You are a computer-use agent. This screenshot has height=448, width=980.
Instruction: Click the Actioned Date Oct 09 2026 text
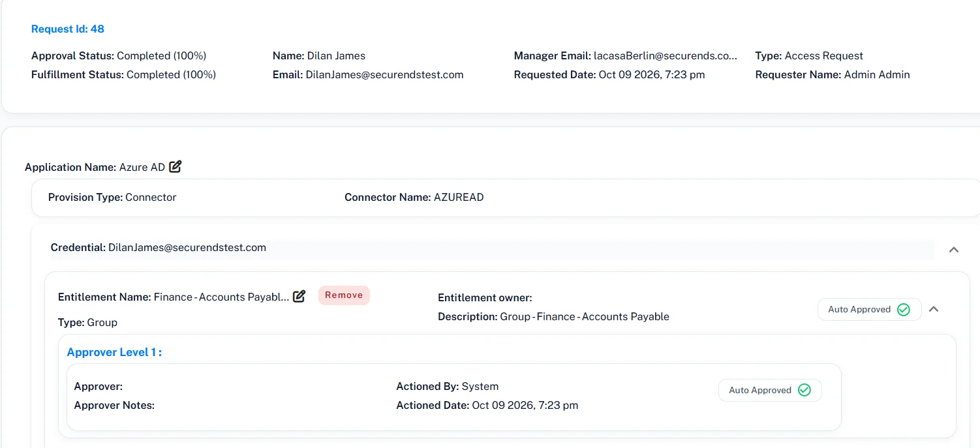(x=487, y=405)
